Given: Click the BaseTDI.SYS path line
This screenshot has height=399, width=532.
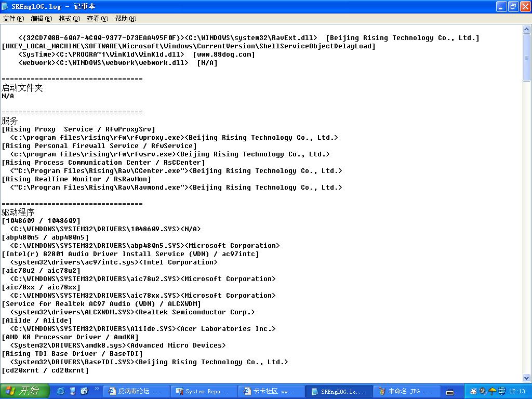Looking at the screenshot, I should [x=149, y=362].
